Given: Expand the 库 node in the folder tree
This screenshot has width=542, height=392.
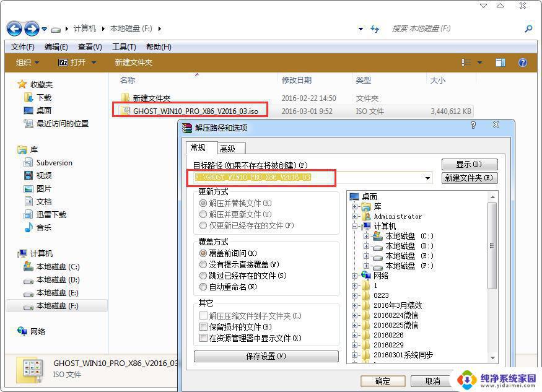Looking at the screenshot, I should (354, 207).
